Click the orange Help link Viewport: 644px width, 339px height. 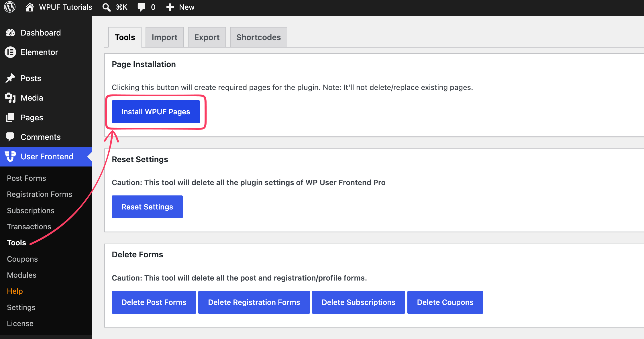[15, 291]
